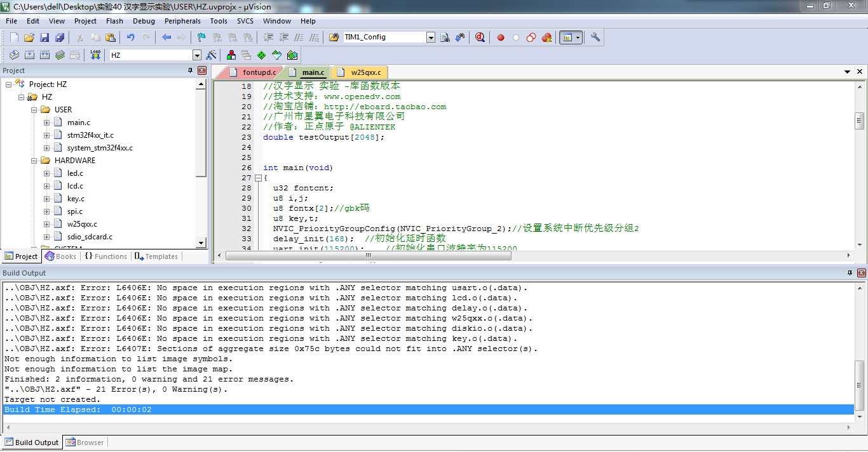
Task: Open the TIM1_Config search dropdown
Action: point(431,37)
